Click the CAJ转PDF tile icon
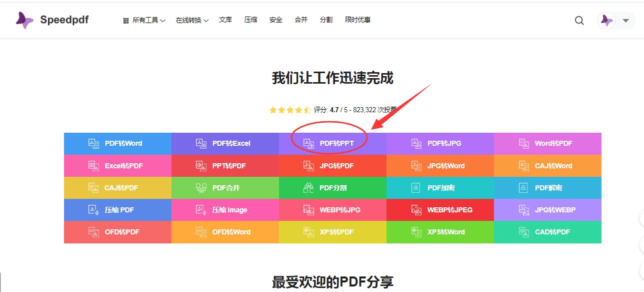This screenshot has height=292, width=644. click(x=93, y=188)
